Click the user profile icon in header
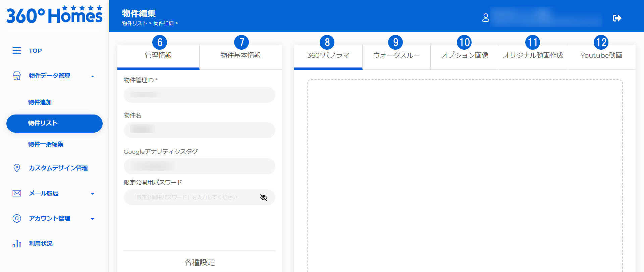 click(485, 18)
